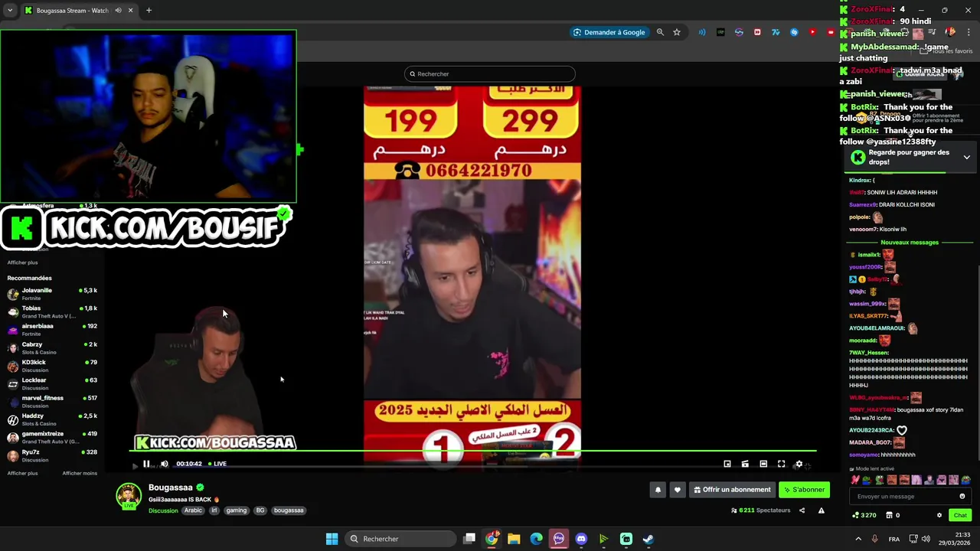Viewport: 980px width, 551px height.
Task: Select the Arabic tag
Action: point(193,510)
